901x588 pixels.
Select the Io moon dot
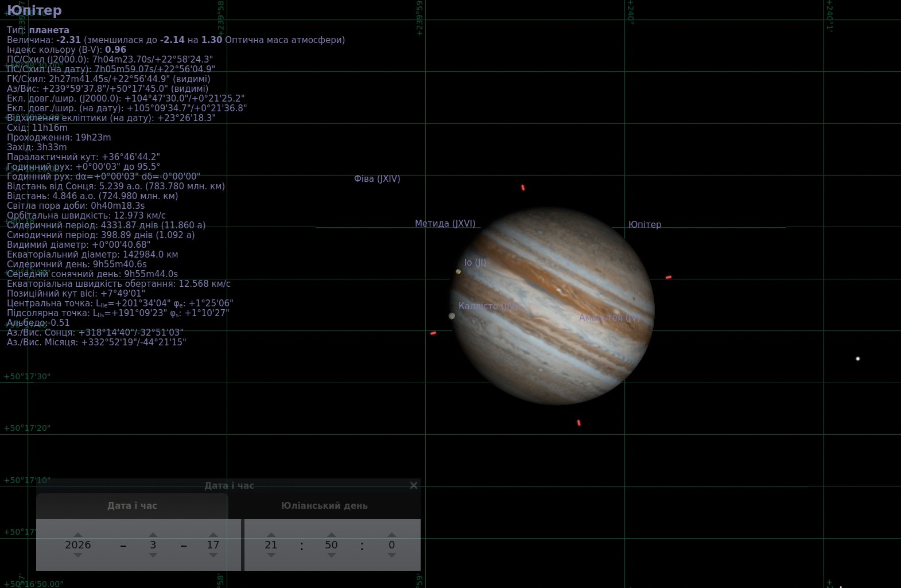tap(458, 271)
